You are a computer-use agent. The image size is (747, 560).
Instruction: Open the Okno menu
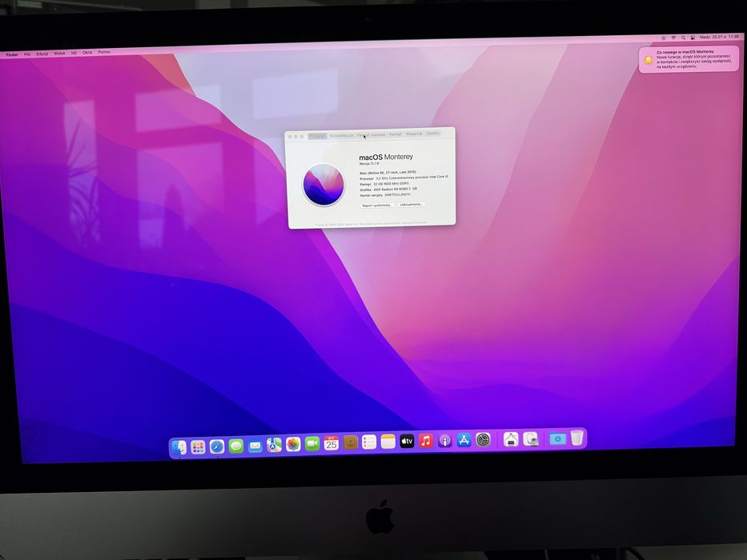(87, 52)
